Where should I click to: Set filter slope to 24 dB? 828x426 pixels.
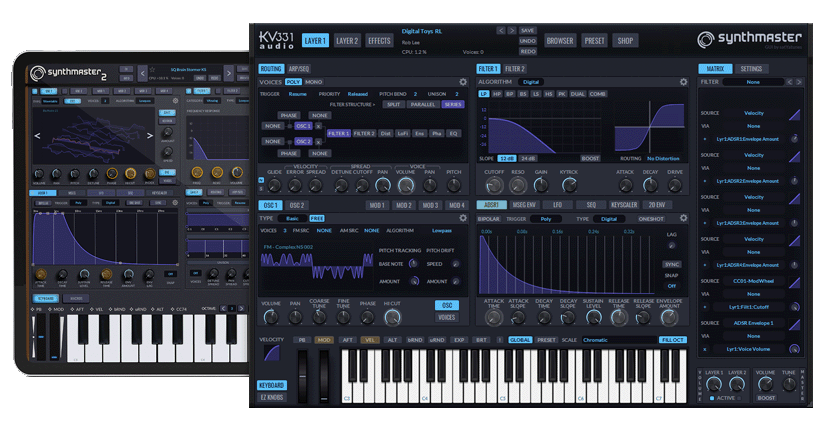(x=528, y=158)
